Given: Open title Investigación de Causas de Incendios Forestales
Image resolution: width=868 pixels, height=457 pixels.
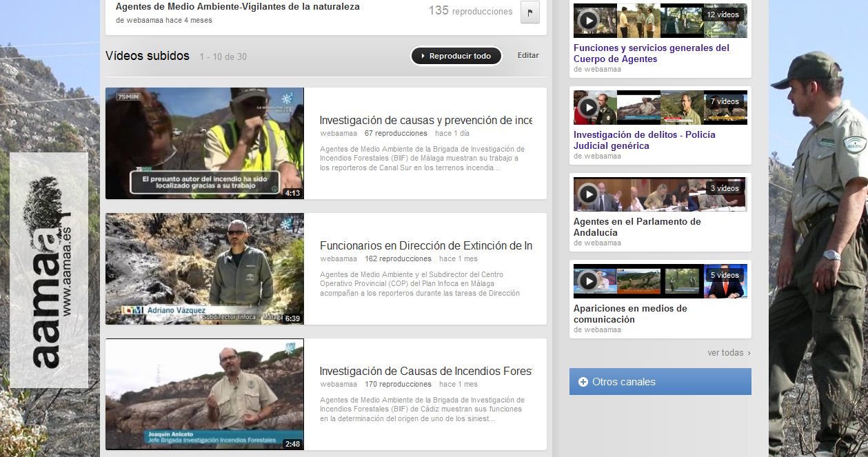Looking at the screenshot, I should (425, 372).
